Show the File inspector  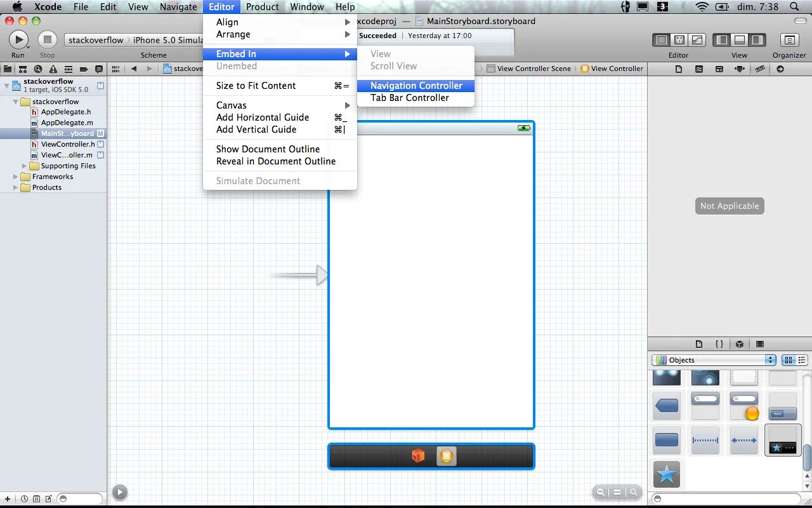(x=679, y=69)
